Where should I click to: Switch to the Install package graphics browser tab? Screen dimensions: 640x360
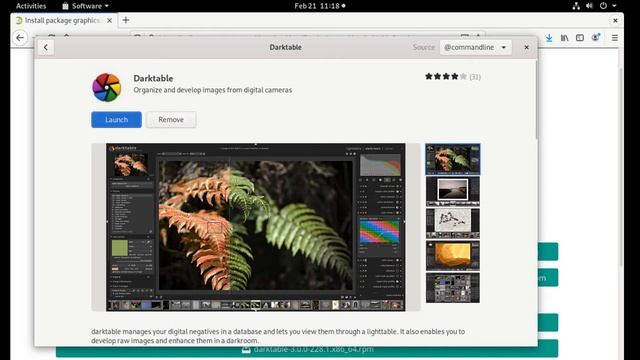[x=61, y=20]
